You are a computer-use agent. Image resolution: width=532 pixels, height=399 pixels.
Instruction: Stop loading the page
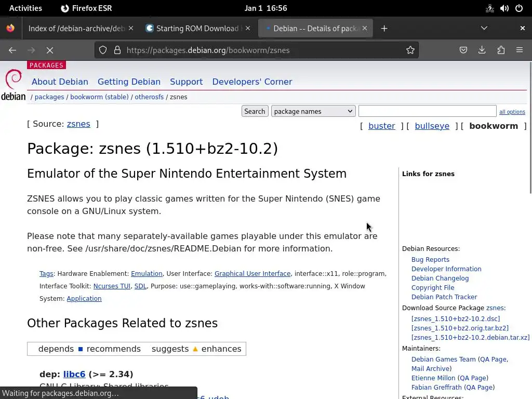click(x=50, y=50)
